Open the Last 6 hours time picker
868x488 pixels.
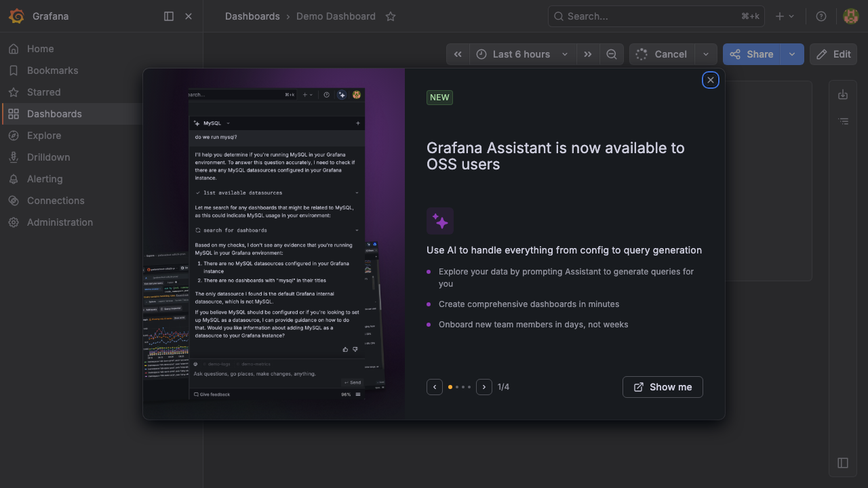click(x=522, y=54)
